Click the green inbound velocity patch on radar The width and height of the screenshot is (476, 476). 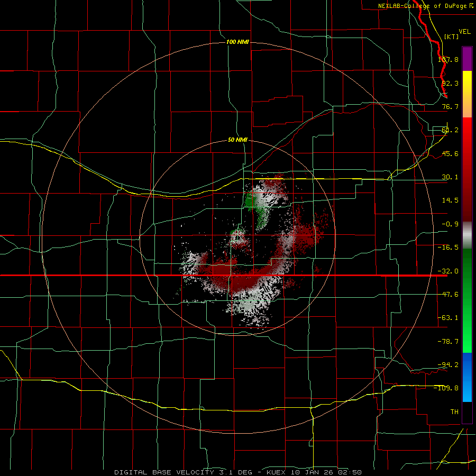click(251, 201)
